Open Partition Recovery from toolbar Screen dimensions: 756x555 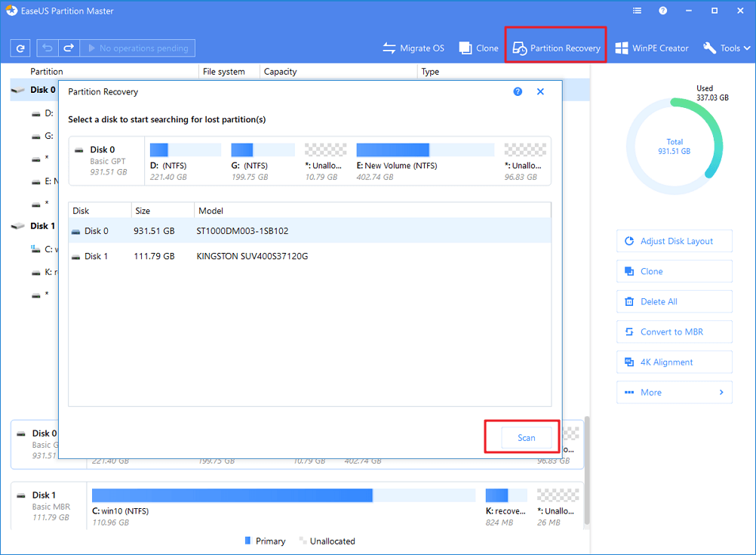556,48
